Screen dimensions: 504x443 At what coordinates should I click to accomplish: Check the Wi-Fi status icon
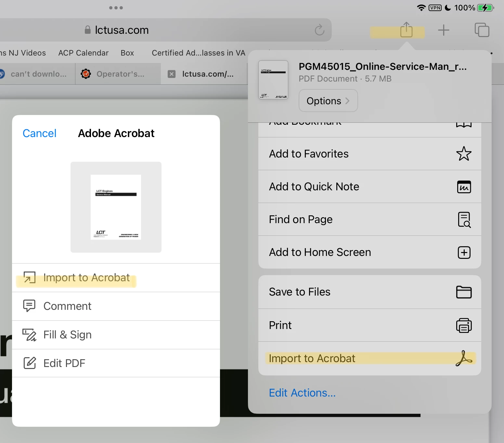point(421,7)
